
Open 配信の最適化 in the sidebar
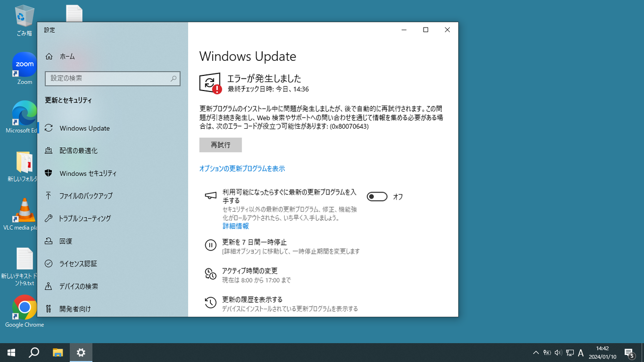[x=113, y=151]
